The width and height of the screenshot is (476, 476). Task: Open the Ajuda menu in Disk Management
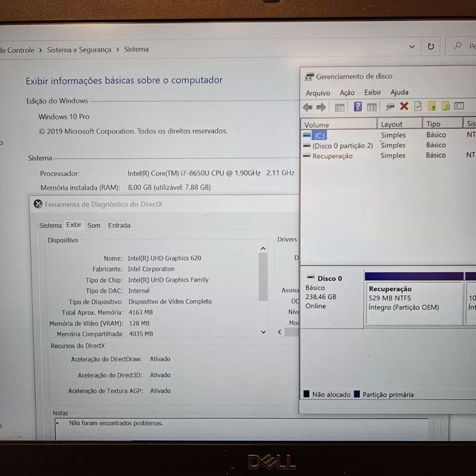399,92
